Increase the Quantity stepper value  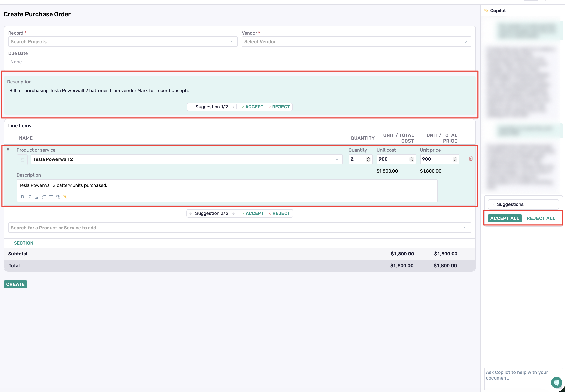368,158
